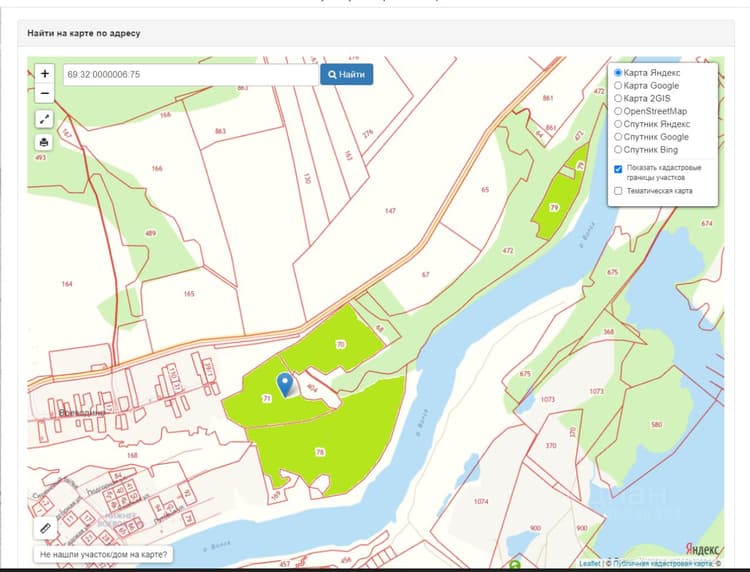Viewport: 750px width, 572px height.
Task: Zoom out the map with minus button
Action: pos(44,93)
